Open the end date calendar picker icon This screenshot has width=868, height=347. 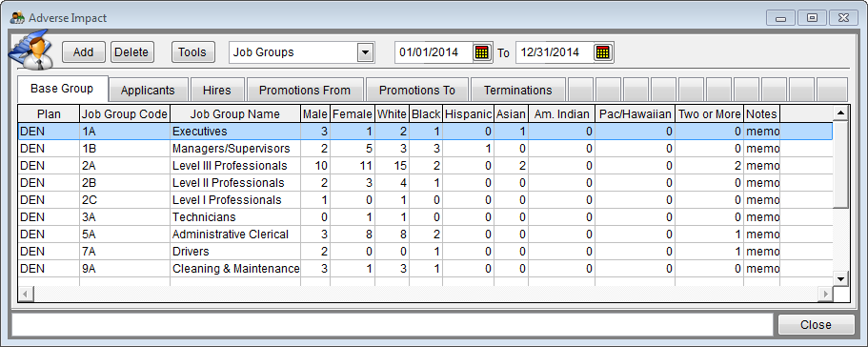pos(603,52)
